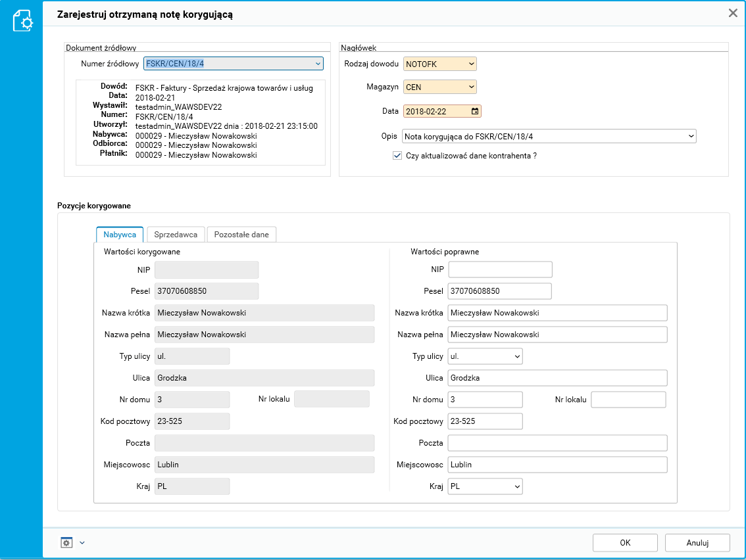Viewport: 746px width, 560px height.
Task: Open the Pozostałe dane tab
Action: (241, 235)
